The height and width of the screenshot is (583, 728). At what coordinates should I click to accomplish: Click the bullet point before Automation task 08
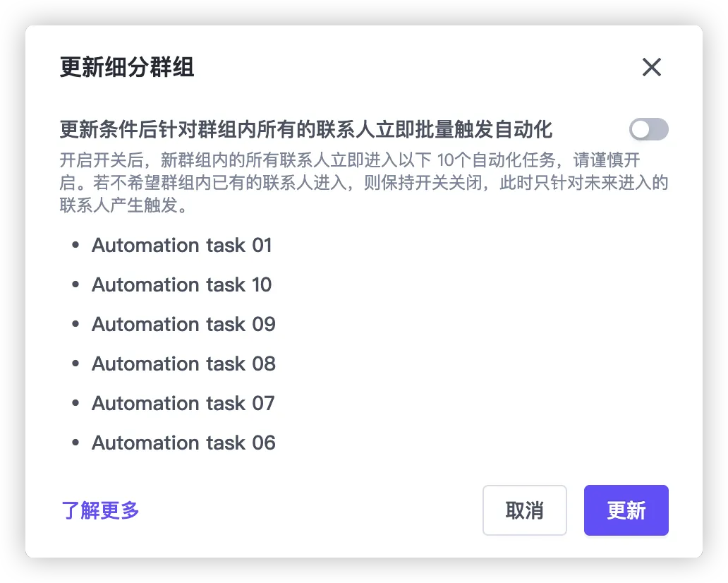76,365
